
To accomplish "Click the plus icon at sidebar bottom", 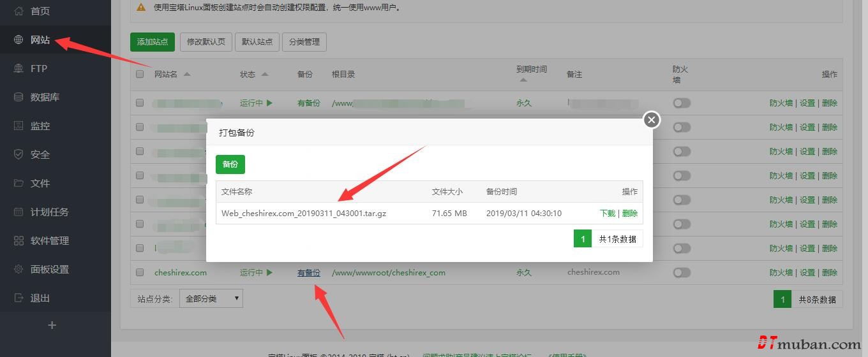I will 52,325.
